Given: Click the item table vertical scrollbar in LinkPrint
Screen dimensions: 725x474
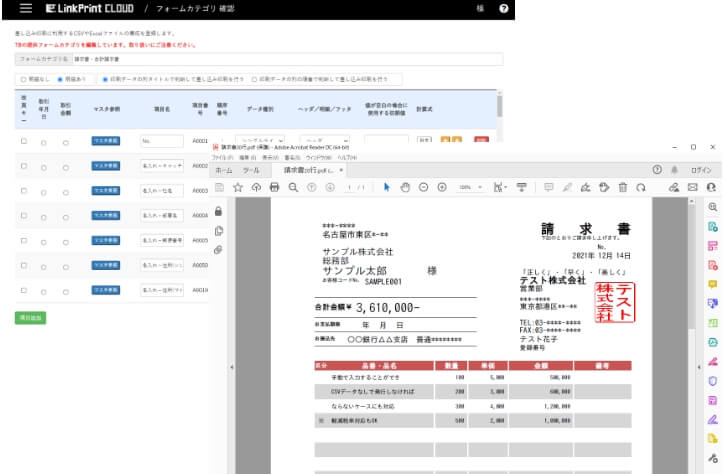Looking at the screenshot, I should click(x=500, y=105).
